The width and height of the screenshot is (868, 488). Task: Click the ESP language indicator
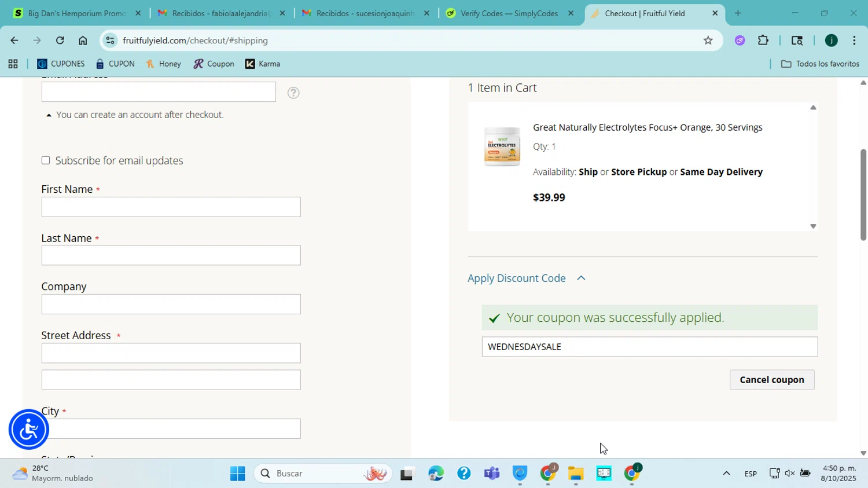pos(751,474)
